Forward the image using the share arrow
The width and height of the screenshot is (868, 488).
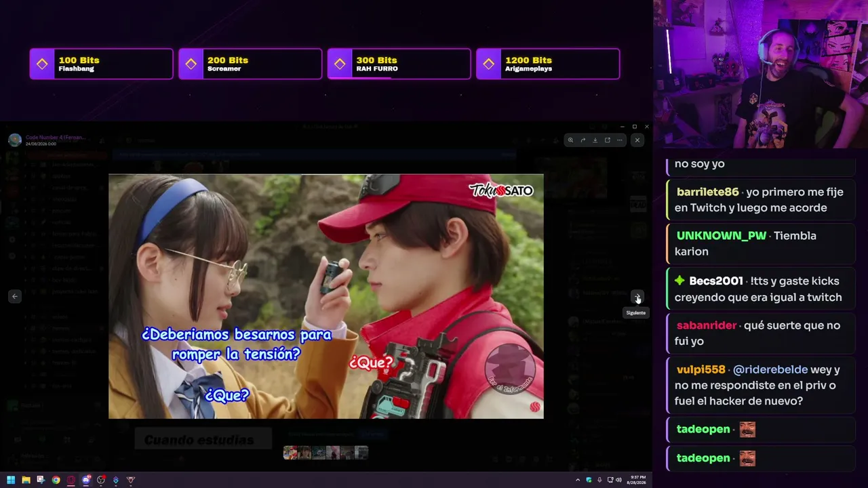click(583, 140)
